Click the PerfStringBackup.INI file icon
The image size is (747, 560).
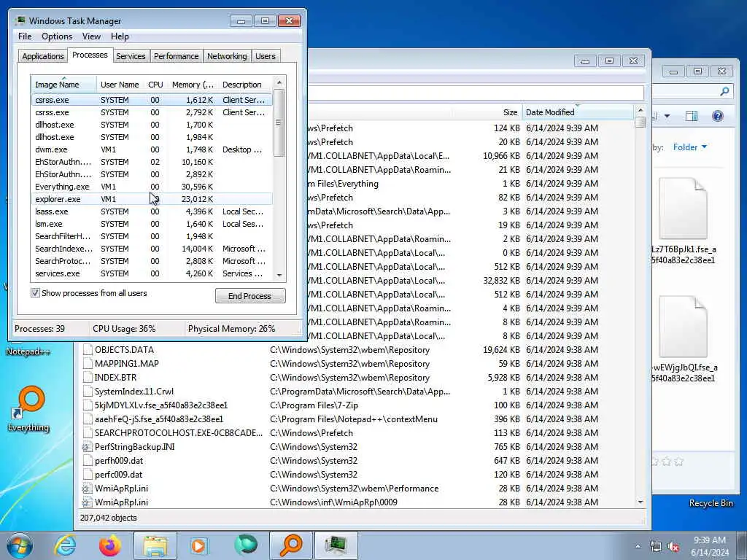[x=87, y=447]
